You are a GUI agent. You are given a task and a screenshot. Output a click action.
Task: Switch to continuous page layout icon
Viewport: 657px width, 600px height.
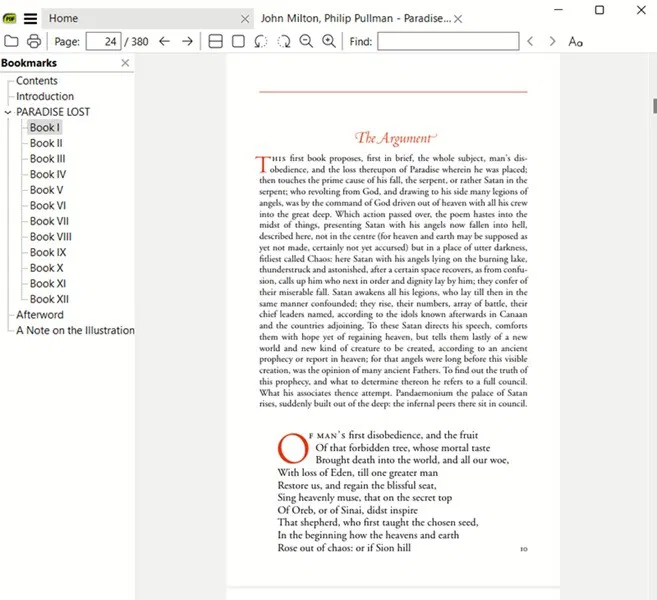(215, 41)
